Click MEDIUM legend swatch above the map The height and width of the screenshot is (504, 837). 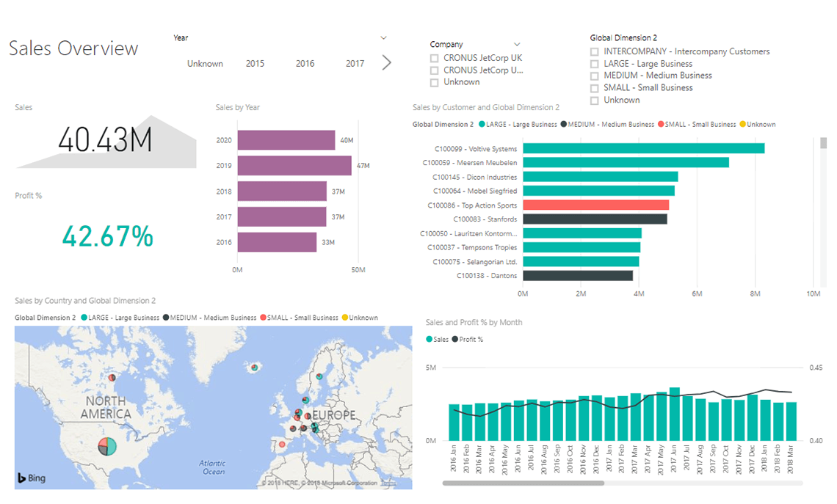tap(166, 318)
